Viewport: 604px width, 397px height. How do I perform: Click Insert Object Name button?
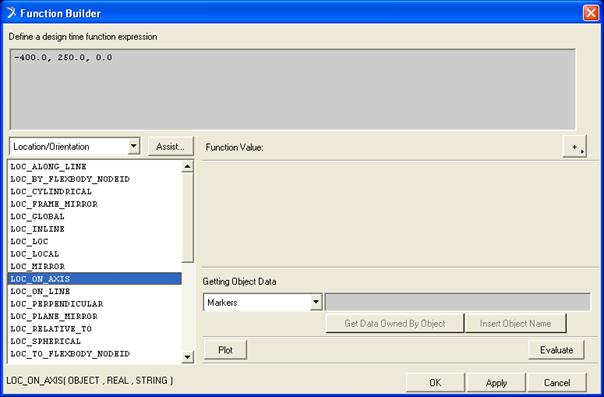(x=515, y=323)
